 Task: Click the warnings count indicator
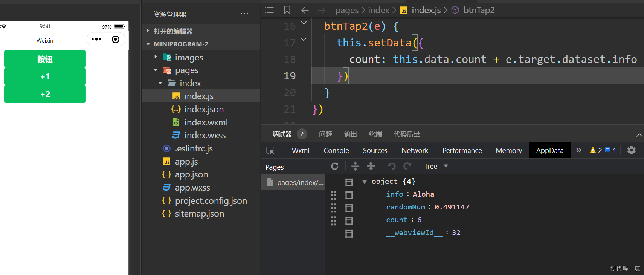[x=596, y=150]
